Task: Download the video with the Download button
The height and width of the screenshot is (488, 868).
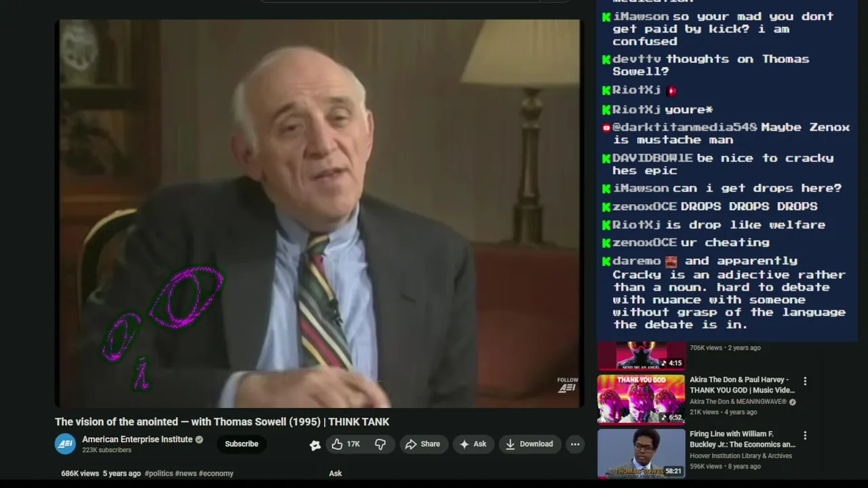Action: coord(530,444)
